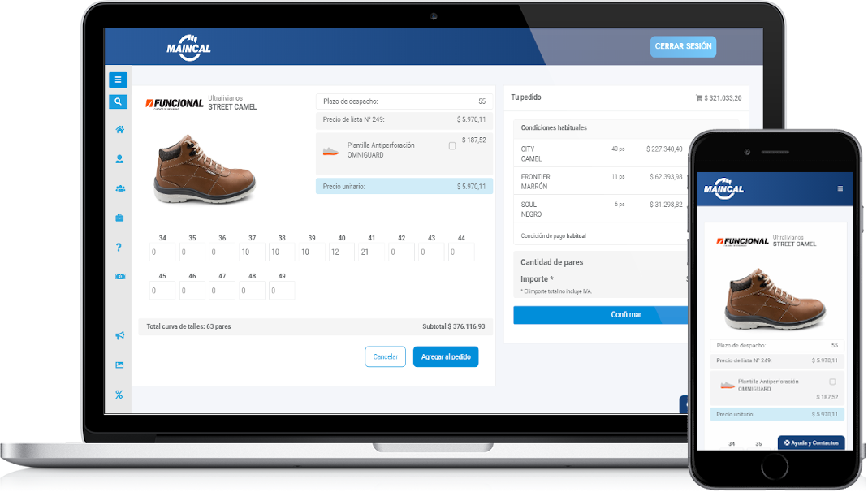Click Total curva de talles: 63 pares
Image resolution: width=868 pixels, height=492 pixels.
[x=188, y=326]
